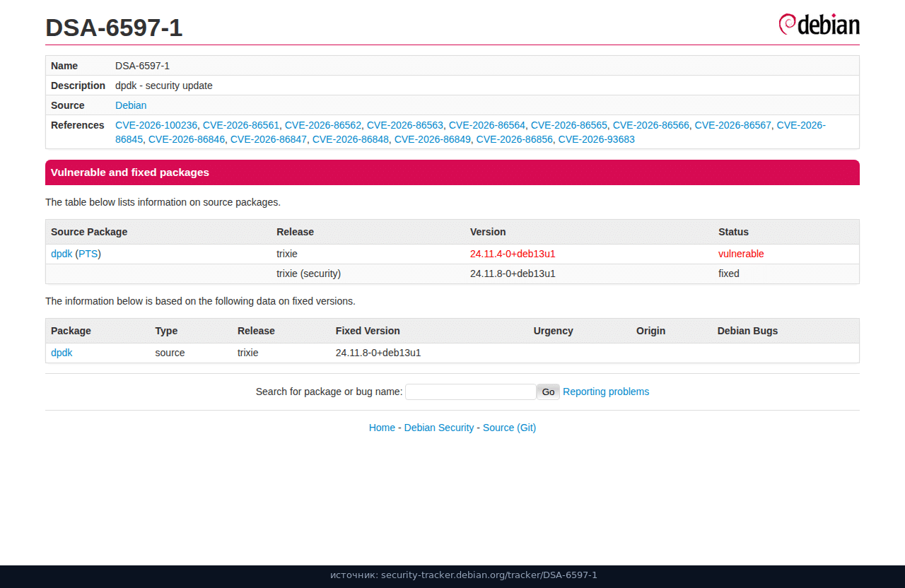Select 'dpdk - security update' description

[x=164, y=86]
